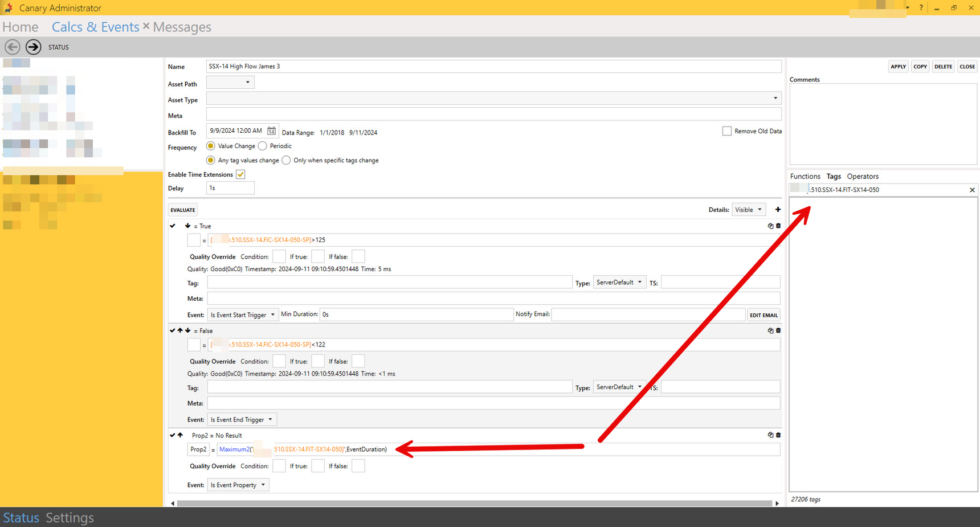Image resolution: width=980 pixels, height=527 pixels.
Task: Click the forward navigation arrow icon
Action: click(34, 47)
